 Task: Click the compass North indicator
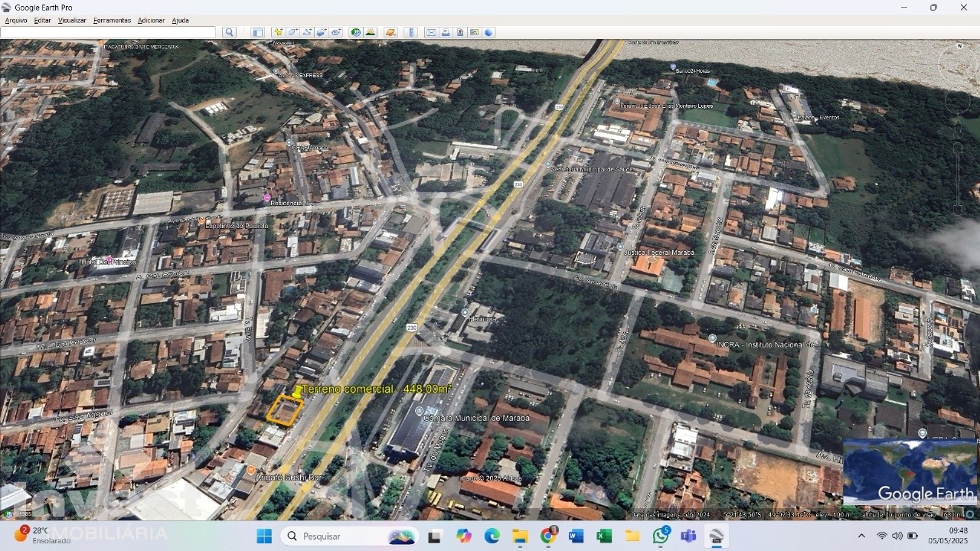pos(959,47)
